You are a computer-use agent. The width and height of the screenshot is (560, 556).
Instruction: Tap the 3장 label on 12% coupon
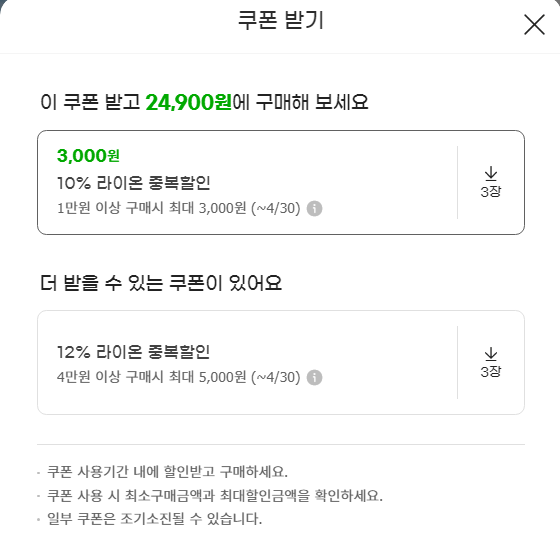pyautogui.click(x=491, y=372)
